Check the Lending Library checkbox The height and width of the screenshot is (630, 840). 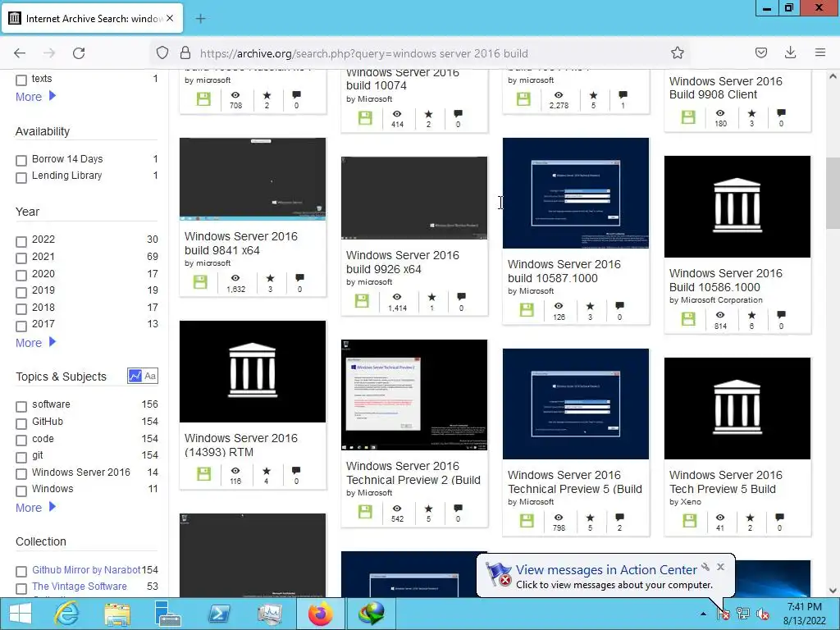coord(21,177)
